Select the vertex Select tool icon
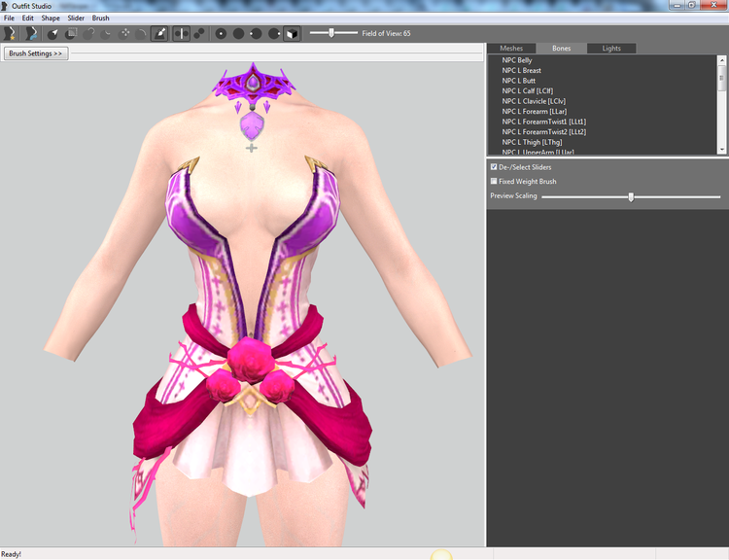The height and width of the screenshot is (560, 729). coord(53,33)
